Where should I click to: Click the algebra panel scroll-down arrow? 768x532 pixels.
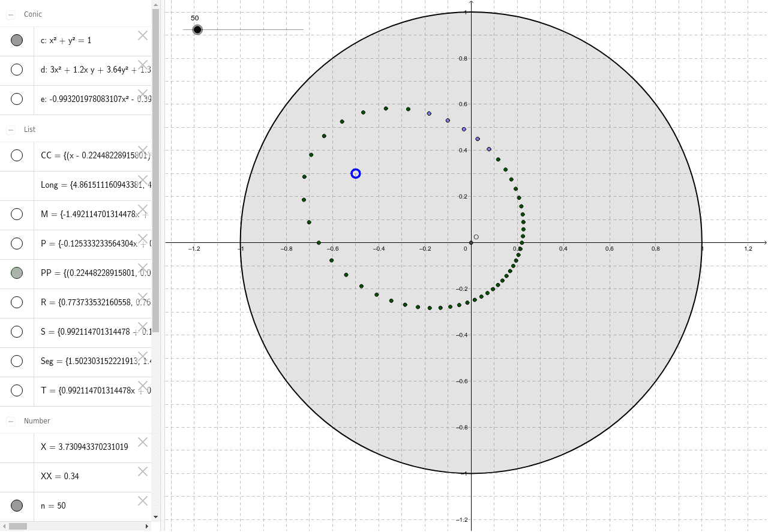(x=156, y=516)
